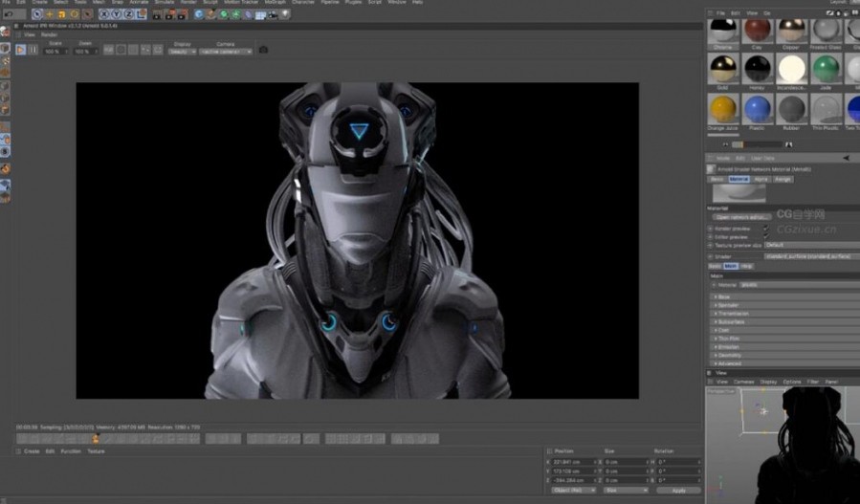Click the Position X value field
Viewport: 860px width, 504px height.
point(574,462)
